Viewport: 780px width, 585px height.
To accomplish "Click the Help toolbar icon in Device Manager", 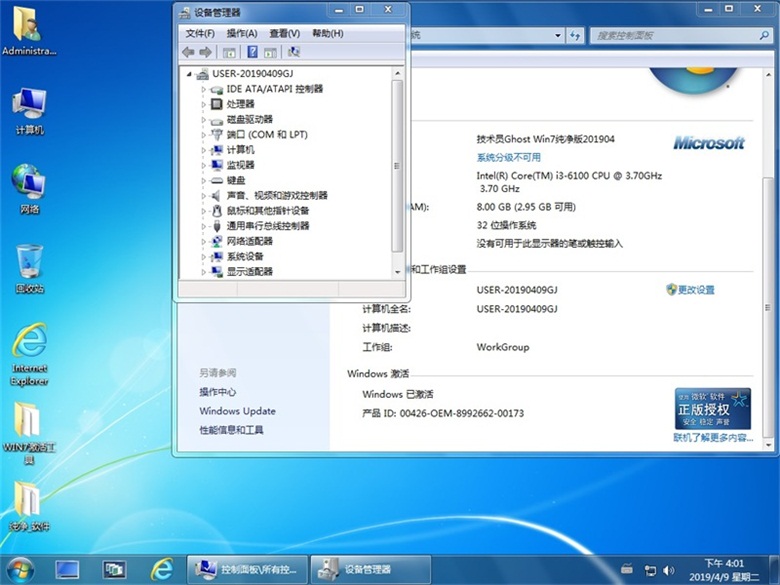I will 252,52.
